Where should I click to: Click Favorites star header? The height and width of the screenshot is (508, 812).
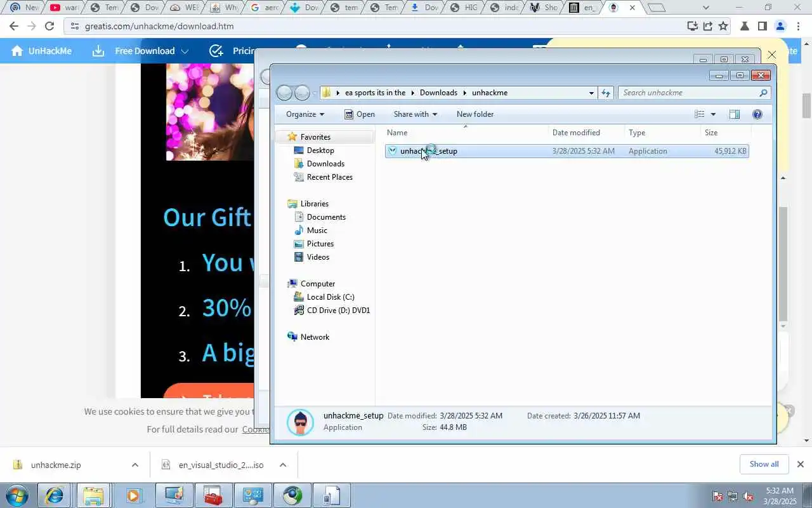coord(315,137)
